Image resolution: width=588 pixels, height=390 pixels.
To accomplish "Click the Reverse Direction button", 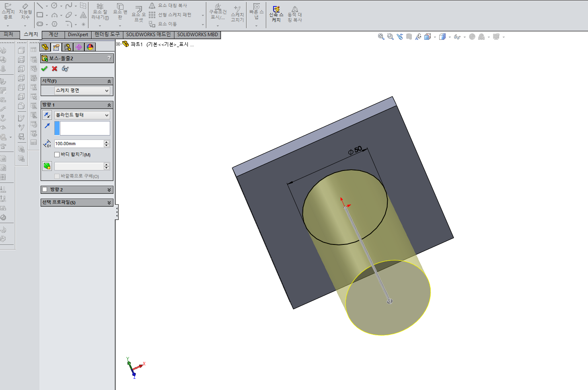I will click(47, 115).
